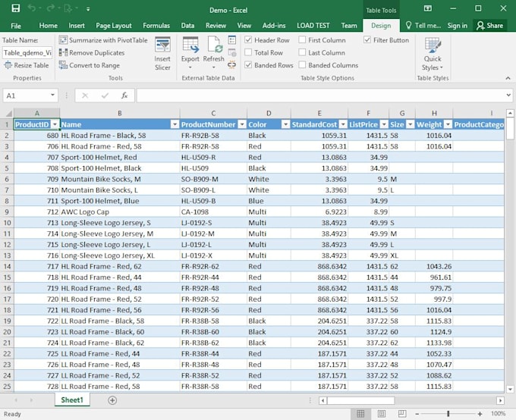Image resolution: width=516 pixels, height=420 pixels.
Task: Expand the formula bar chevron
Action: pyautogui.click(x=508, y=96)
